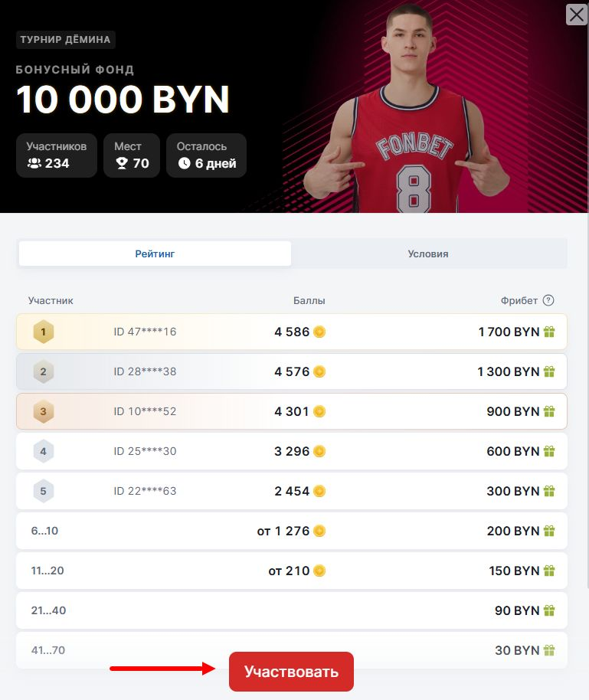Click the Участников 234 counter chip
The width and height of the screenshot is (589, 700).
[57, 155]
